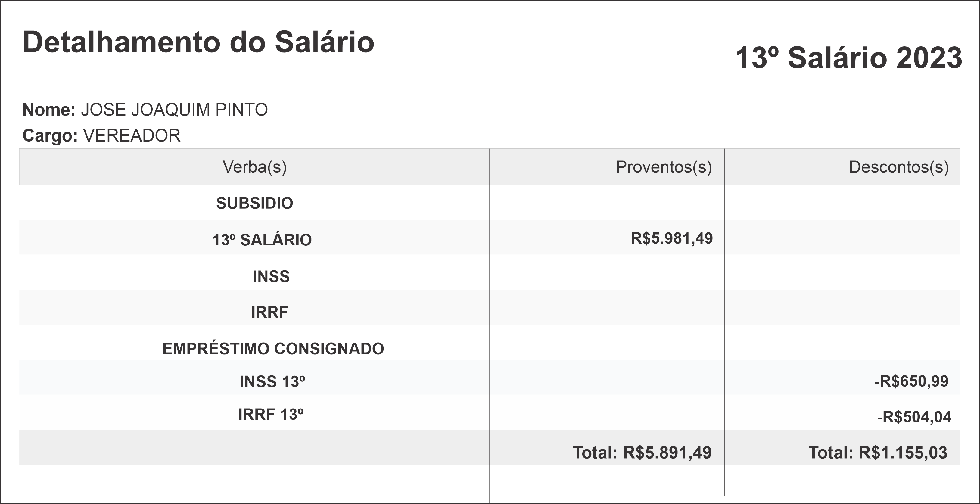Click the R$5.981,49 proventos value
980x504 pixels.
pyautogui.click(x=671, y=238)
